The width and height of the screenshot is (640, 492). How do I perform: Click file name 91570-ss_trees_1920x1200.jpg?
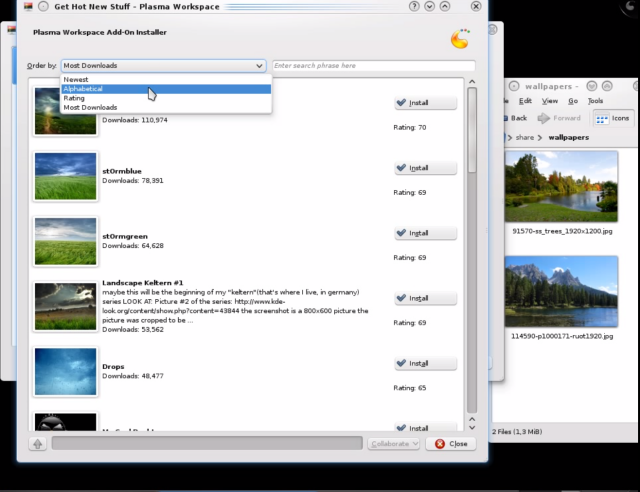(x=562, y=232)
